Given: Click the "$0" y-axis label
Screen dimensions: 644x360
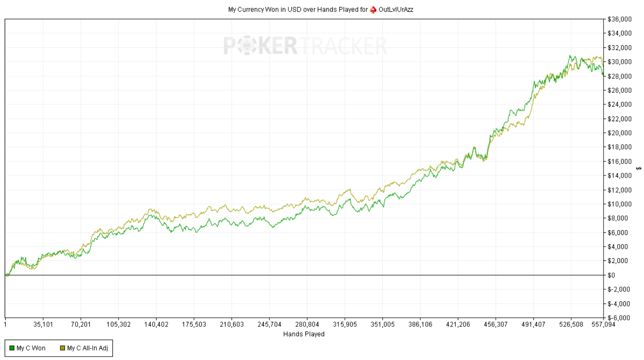Looking at the screenshot, I should coord(611,275).
